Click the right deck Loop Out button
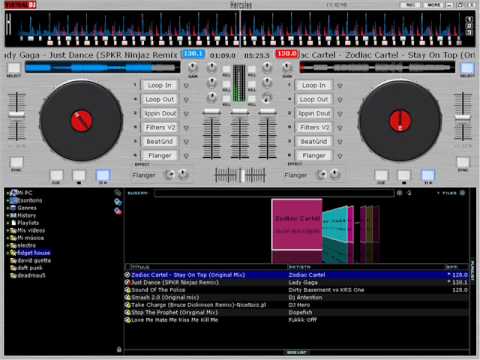 coord(314,99)
